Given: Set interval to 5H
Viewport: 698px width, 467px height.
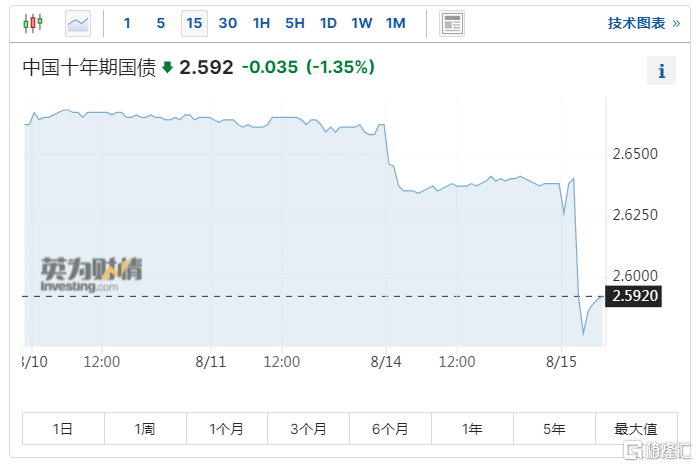Looking at the screenshot, I should 295,23.
